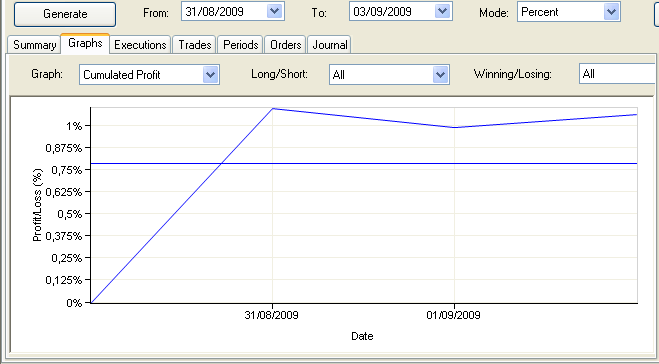Viewport: 659px width, 364px height.
Task: Click the Date axis title
Action: 362,336
